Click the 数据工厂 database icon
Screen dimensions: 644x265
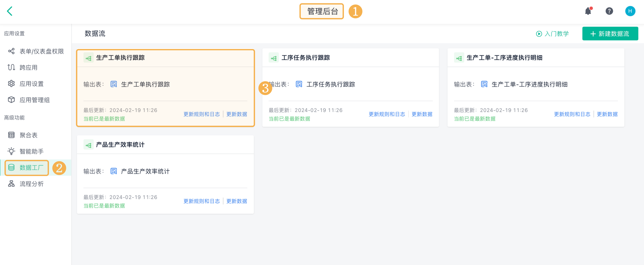pyautogui.click(x=11, y=167)
